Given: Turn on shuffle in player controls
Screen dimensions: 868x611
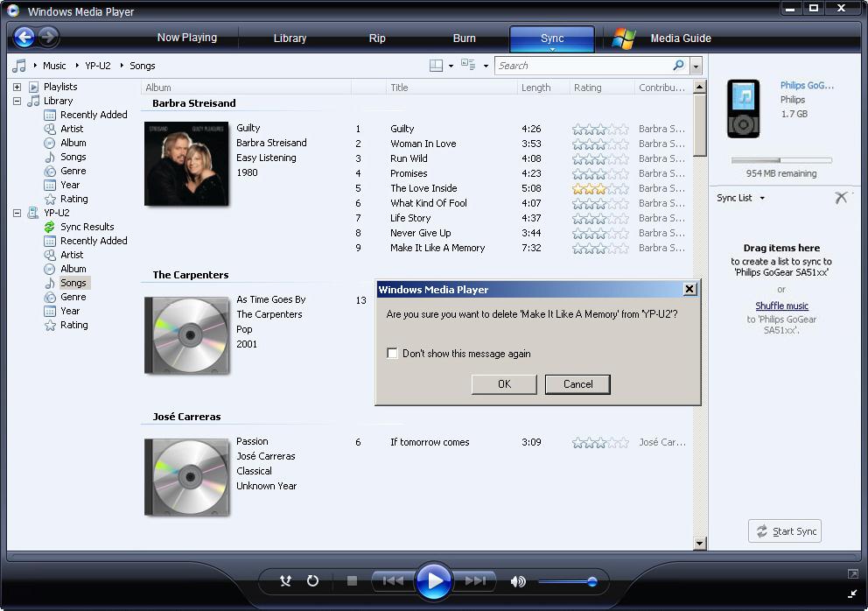Looking at the screenshot, I should click(285, 580).
